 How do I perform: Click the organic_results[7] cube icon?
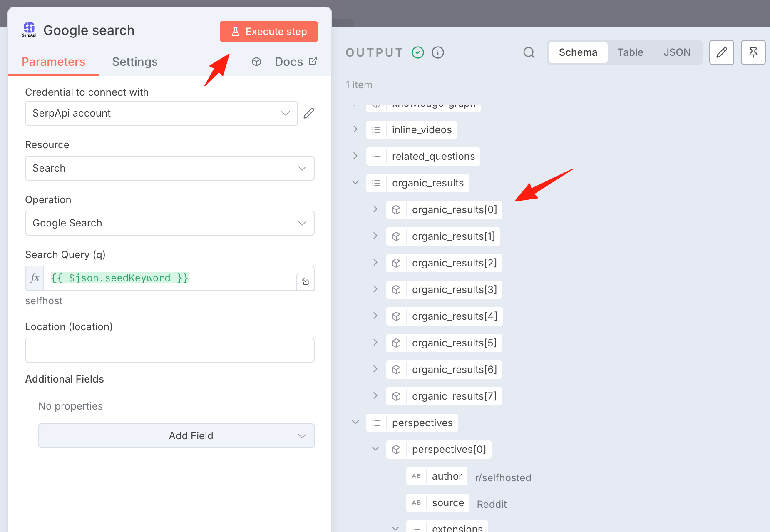tap(396, 396)
